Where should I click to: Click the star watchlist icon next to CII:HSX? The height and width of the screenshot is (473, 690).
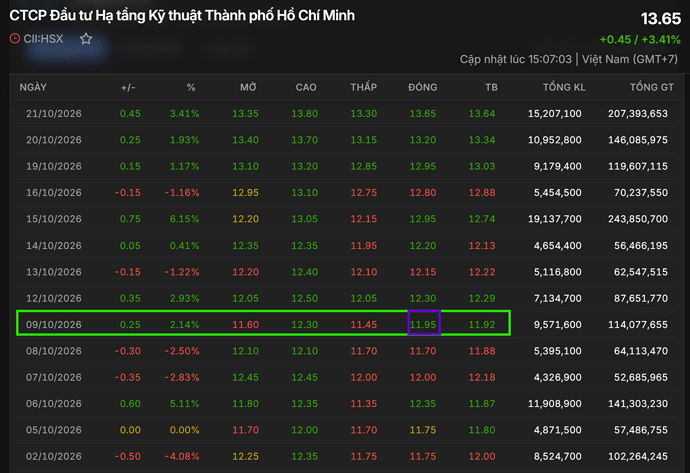click(x=86, y=39)
